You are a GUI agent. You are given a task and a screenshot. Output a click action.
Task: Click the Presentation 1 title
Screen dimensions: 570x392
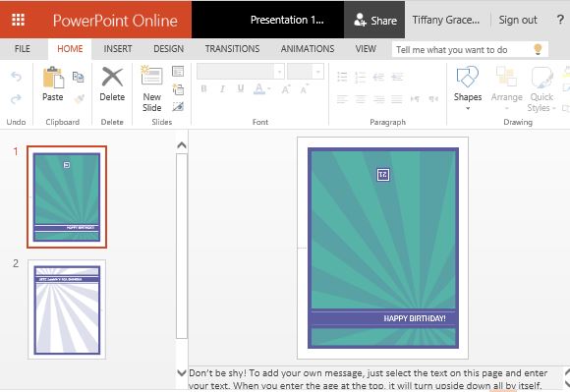287,20
